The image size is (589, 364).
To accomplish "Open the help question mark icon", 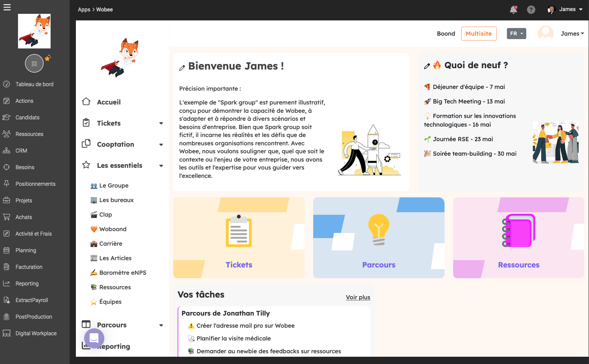I will pyautogui.click(x=531, y=10).
